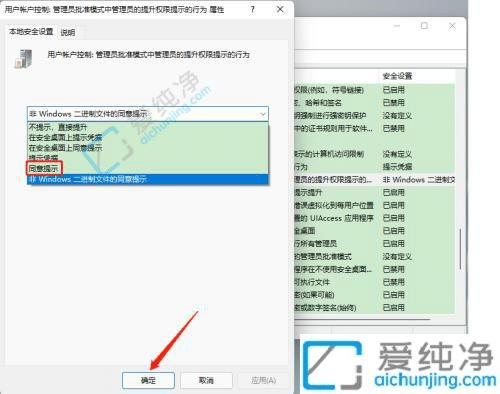Close the background security policy window
This screenshot has width=500, height=394.
point(452,26)
